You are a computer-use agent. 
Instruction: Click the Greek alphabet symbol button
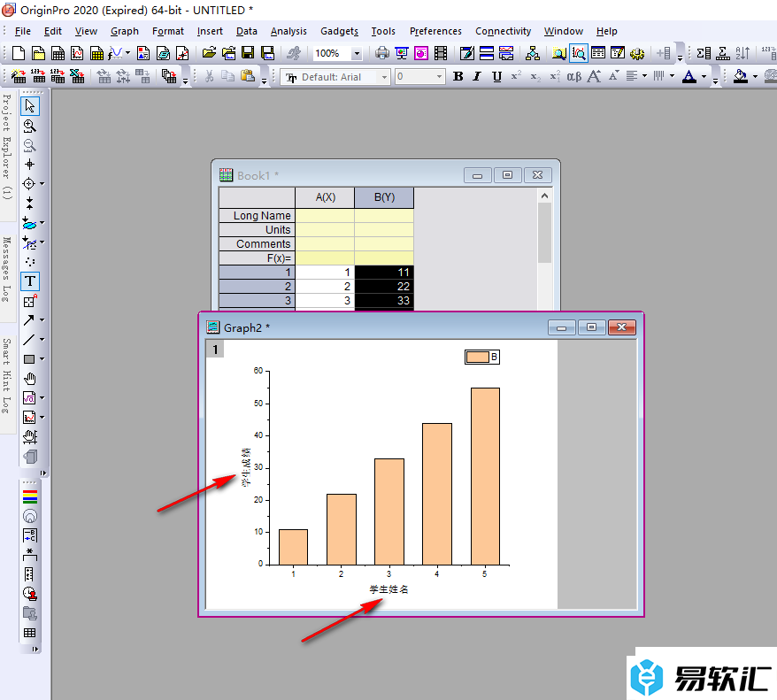click(x=573, y=77)
